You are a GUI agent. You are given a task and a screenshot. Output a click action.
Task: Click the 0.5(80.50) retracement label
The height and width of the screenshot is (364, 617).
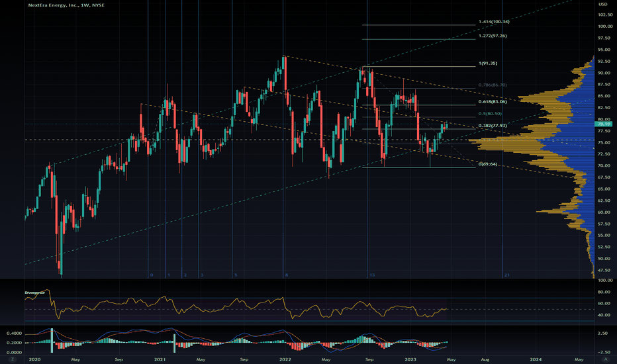coord(490,114)
